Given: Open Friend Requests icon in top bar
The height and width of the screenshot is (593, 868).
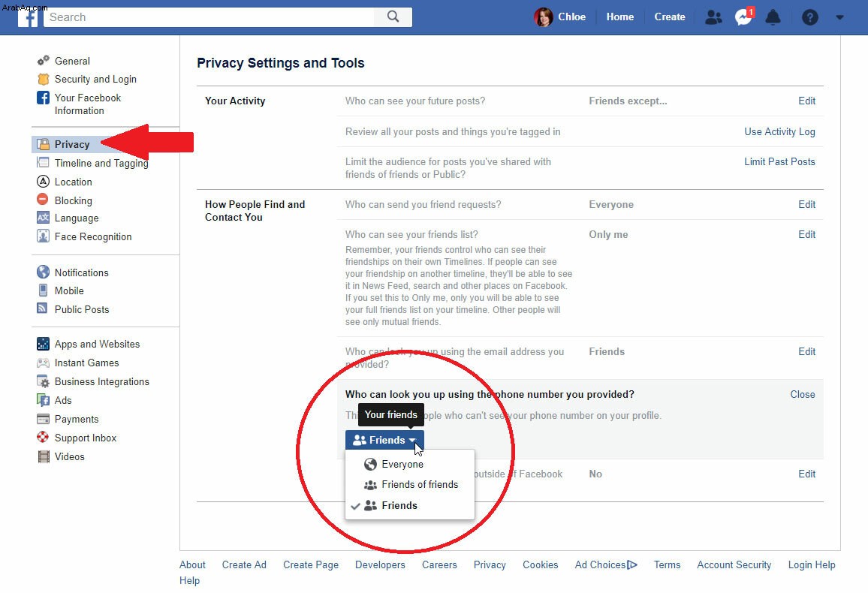Looking at the screenshot, I should point(713,17).
